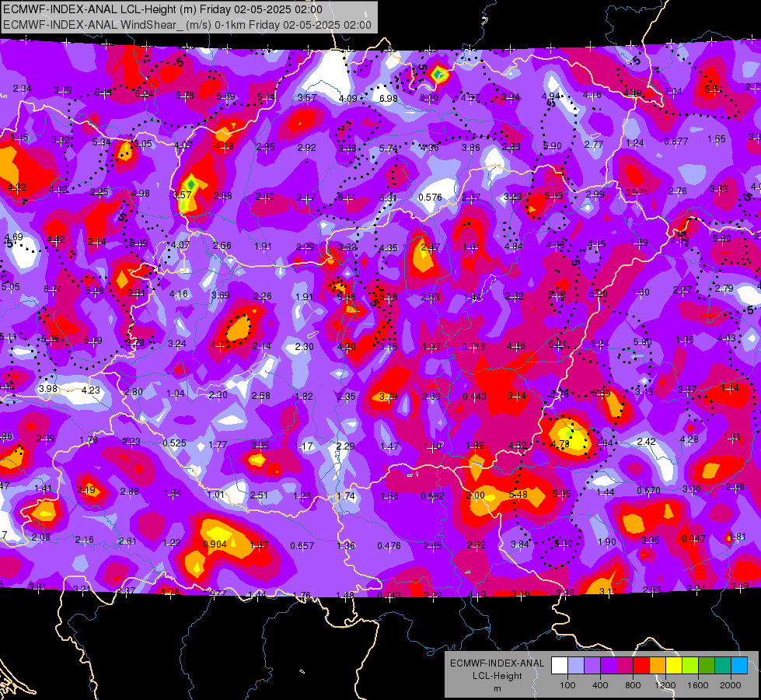This screenshot has width=761, height=700.
Task: Select the magenta legend swatch
Action: (625, 666)
